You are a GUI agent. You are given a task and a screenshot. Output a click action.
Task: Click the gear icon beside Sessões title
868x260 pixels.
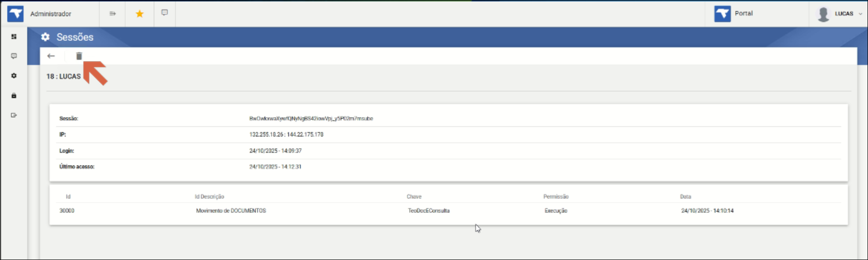45,37
